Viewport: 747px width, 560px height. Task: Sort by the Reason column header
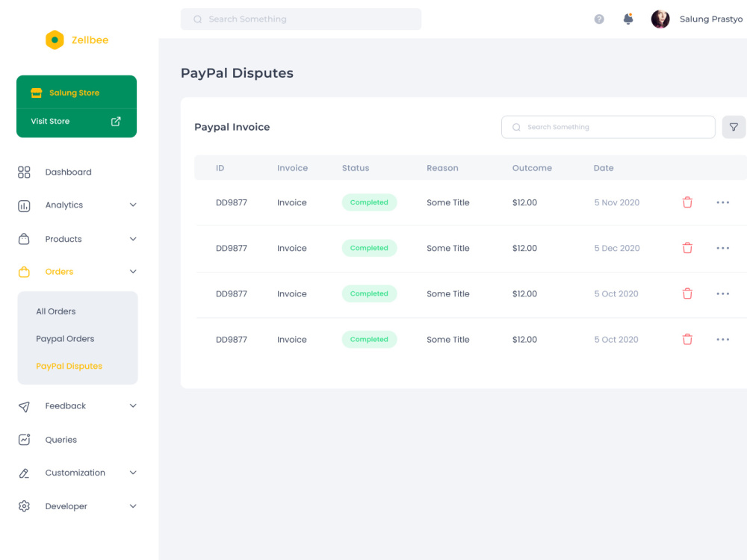tap(442, 168)
